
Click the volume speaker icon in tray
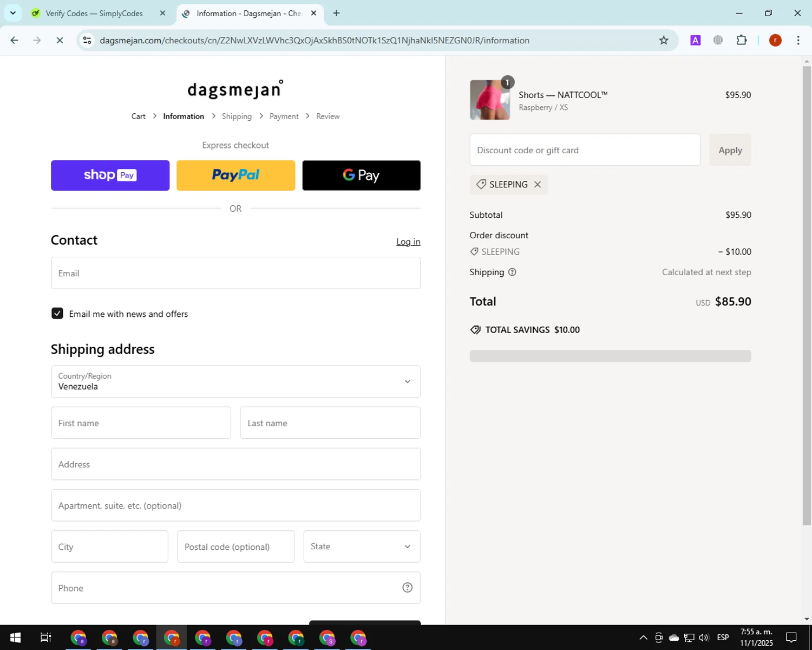pyautogui.click(x=704, y=638)
